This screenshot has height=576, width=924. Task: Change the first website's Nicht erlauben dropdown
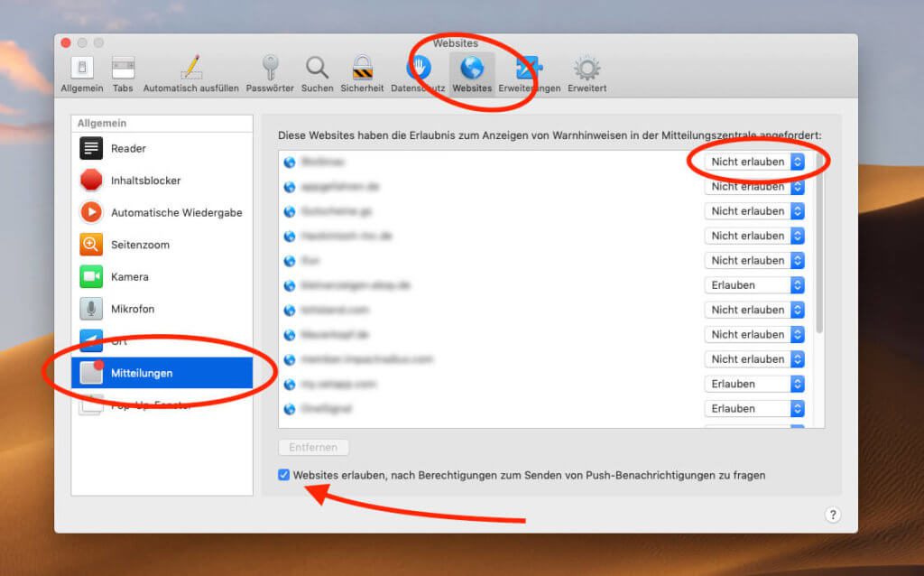(x=753, y=162)
